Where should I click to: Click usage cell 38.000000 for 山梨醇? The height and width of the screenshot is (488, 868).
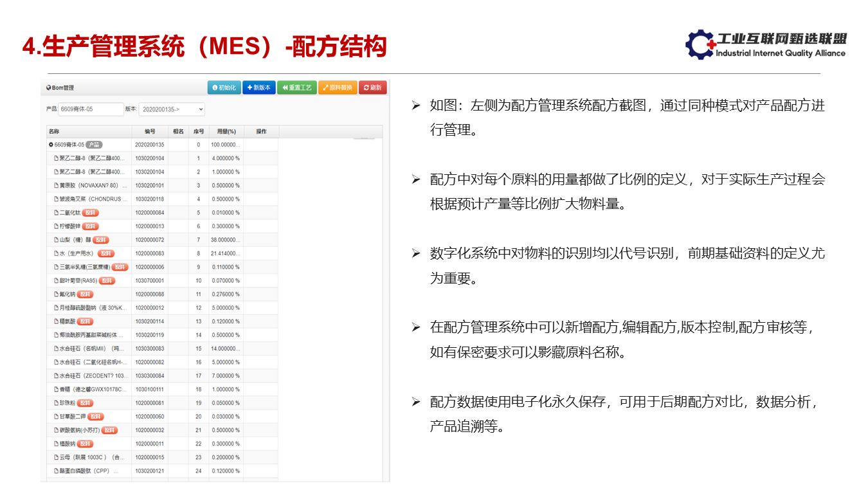(x=226, y=240)
